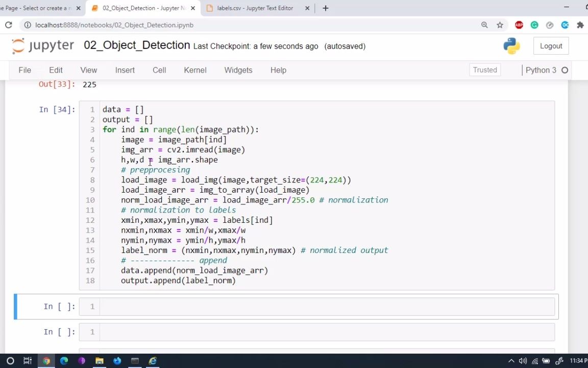This screenshot has width=588, height=368.
Task: Expand hidden icons in the system tray
Action: tap(511, 361)
